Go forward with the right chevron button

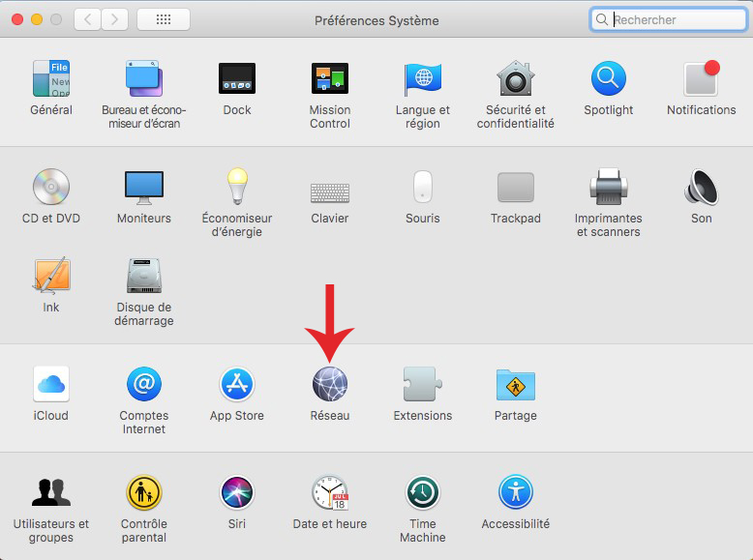click(114, 19)
